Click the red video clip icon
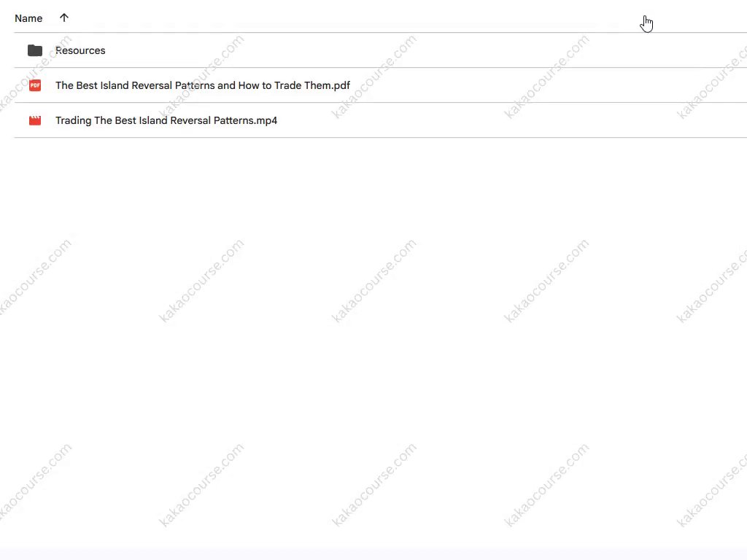This screenshot has height=560, width=747. click(35, 120)
